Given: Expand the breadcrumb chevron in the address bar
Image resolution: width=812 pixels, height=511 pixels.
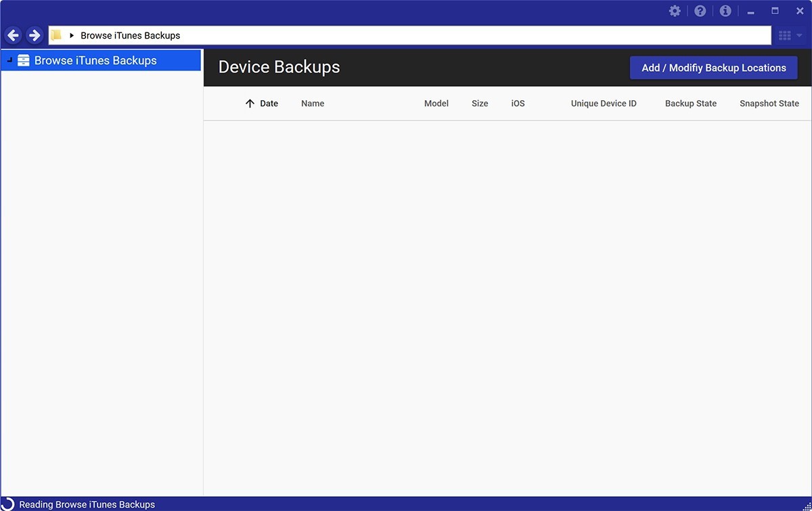Looking at the screenshot, I should 71,35.
